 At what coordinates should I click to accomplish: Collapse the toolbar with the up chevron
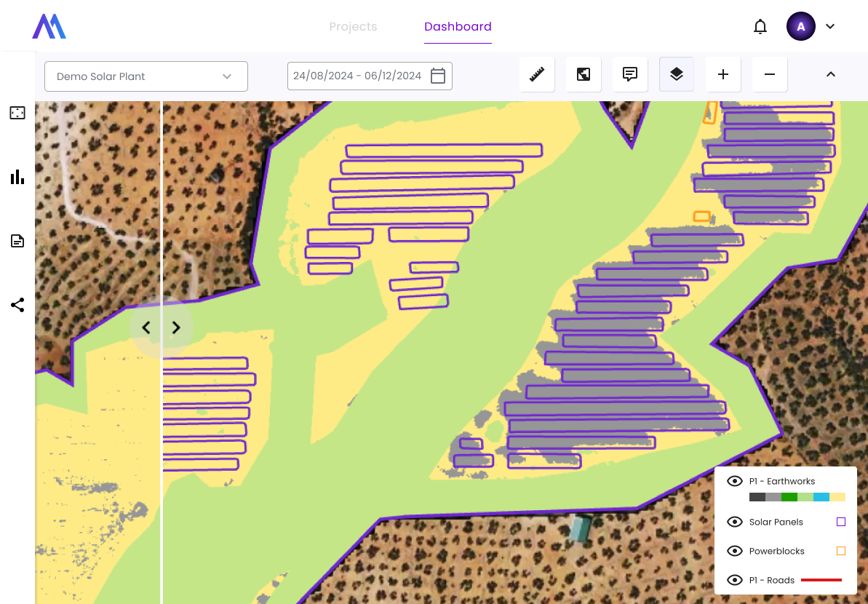pyautogui.click(x=831, y=74)
